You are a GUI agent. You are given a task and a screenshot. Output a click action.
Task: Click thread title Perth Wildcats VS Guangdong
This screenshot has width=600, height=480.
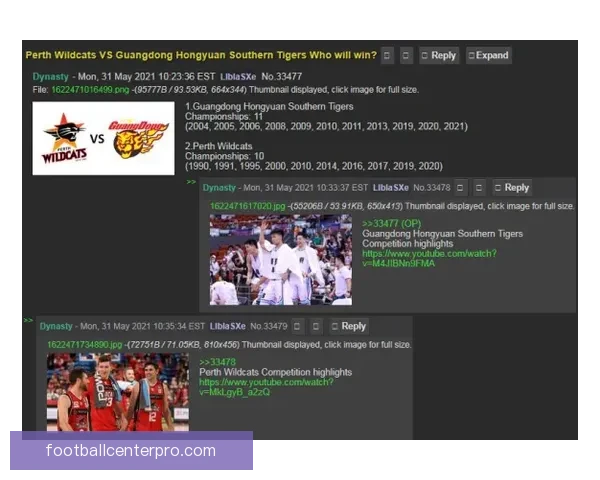201,55
